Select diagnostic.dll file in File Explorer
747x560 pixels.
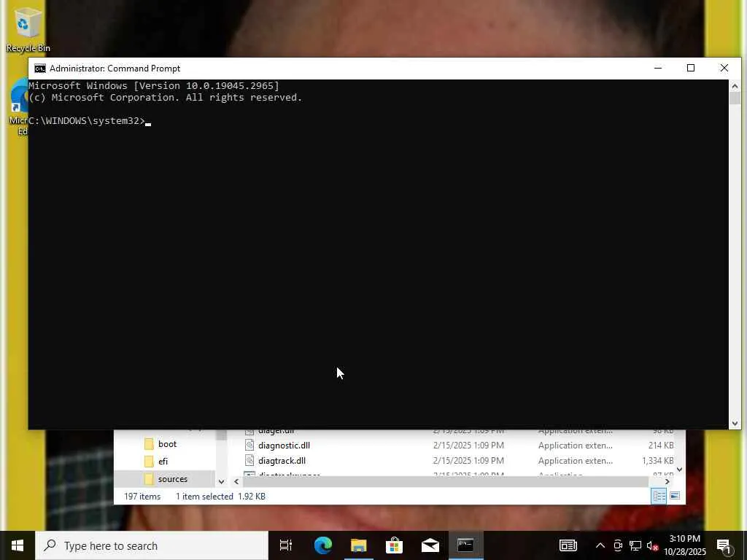point(284,446)
